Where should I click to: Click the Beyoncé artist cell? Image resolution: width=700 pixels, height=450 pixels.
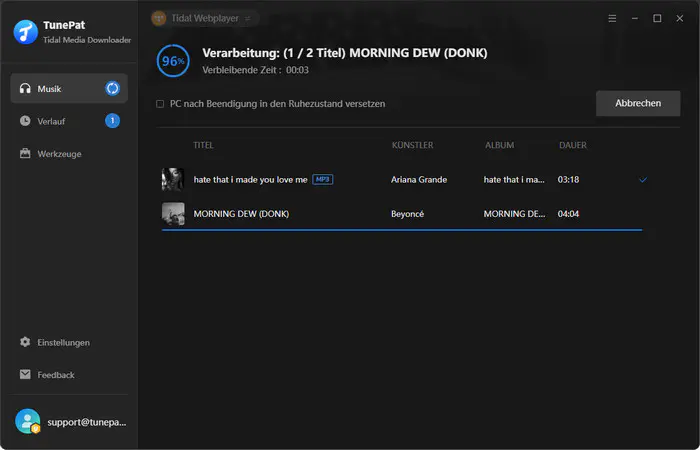point(407,214)
